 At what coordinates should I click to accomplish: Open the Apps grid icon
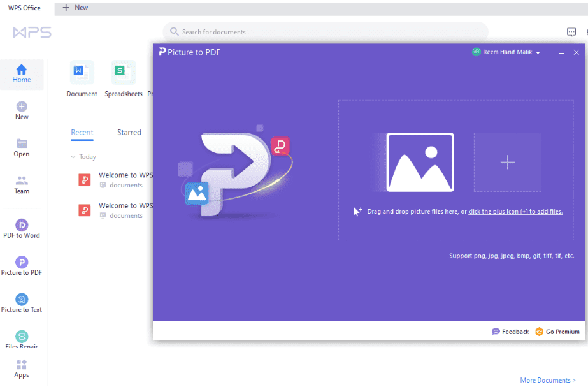[x=22, y=365]
